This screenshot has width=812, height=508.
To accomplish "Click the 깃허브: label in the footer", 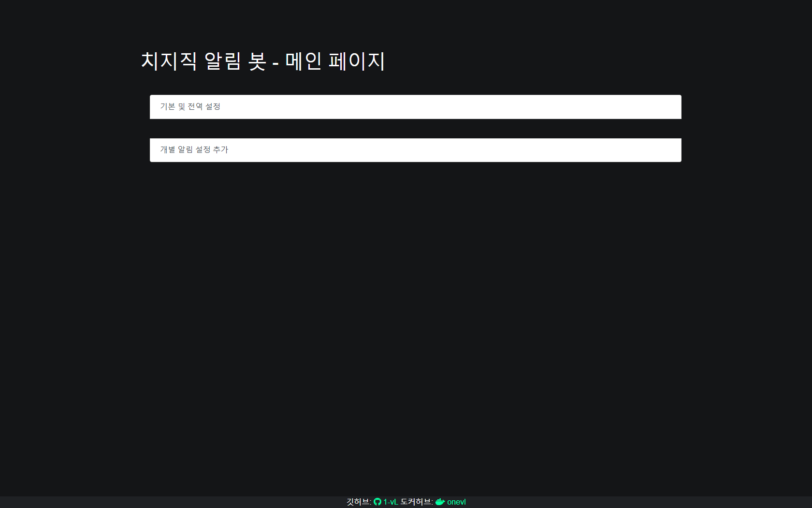I will click(359, 502).
